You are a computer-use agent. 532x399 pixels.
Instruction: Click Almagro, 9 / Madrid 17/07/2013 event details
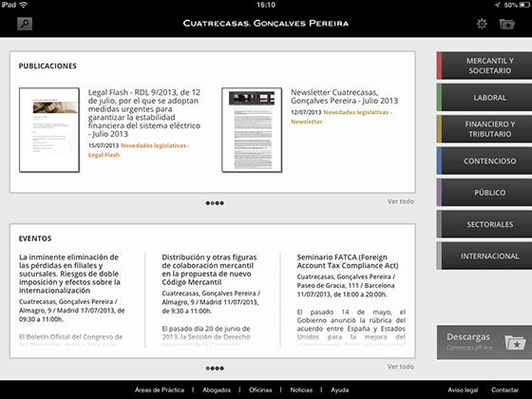pyautogui.click(x=72, y=311)
